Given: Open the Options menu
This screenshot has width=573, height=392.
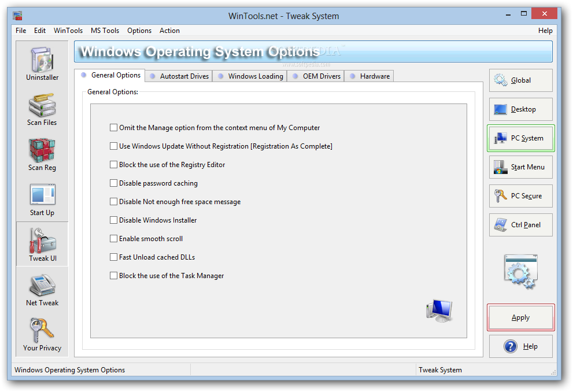Looking at the screenshot, I should [x=139, y=31].
